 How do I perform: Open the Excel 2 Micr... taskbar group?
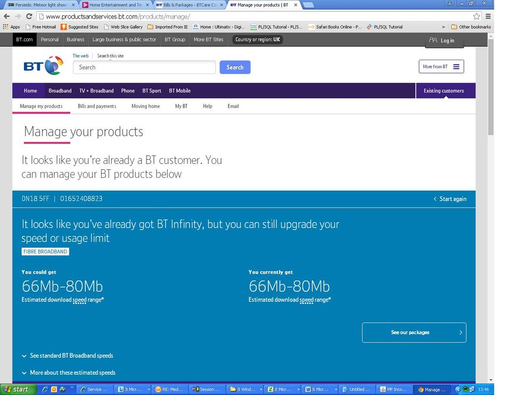pos(283,389)
